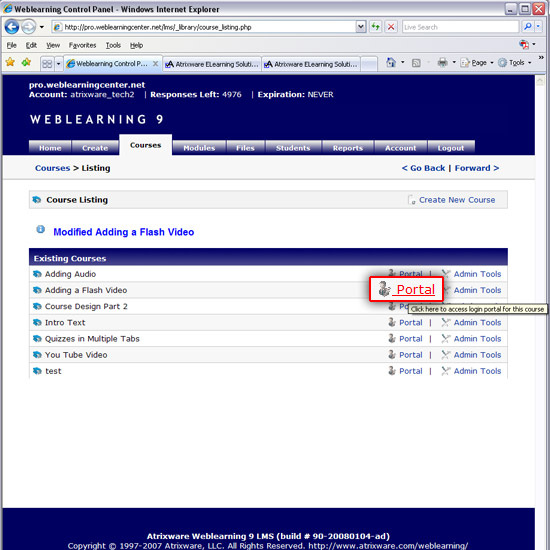Screen dimensions: 550x550
Task: Open Admin Tools for You Tube Video
Action: (477, 355)
